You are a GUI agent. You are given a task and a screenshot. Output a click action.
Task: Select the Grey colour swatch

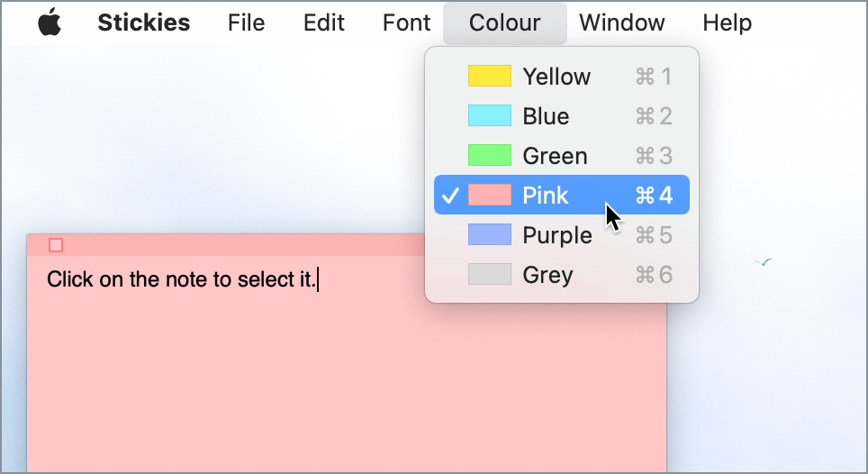point(489,275)
